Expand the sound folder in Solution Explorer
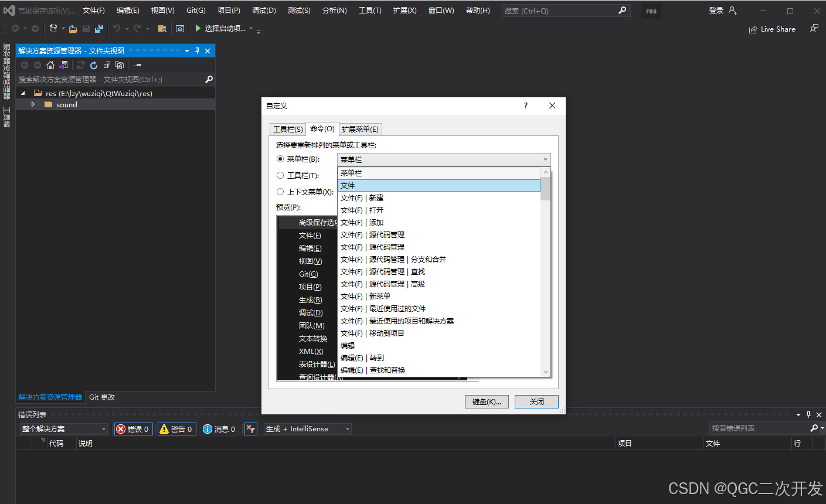Screen dimensions: 826x504 34,104
